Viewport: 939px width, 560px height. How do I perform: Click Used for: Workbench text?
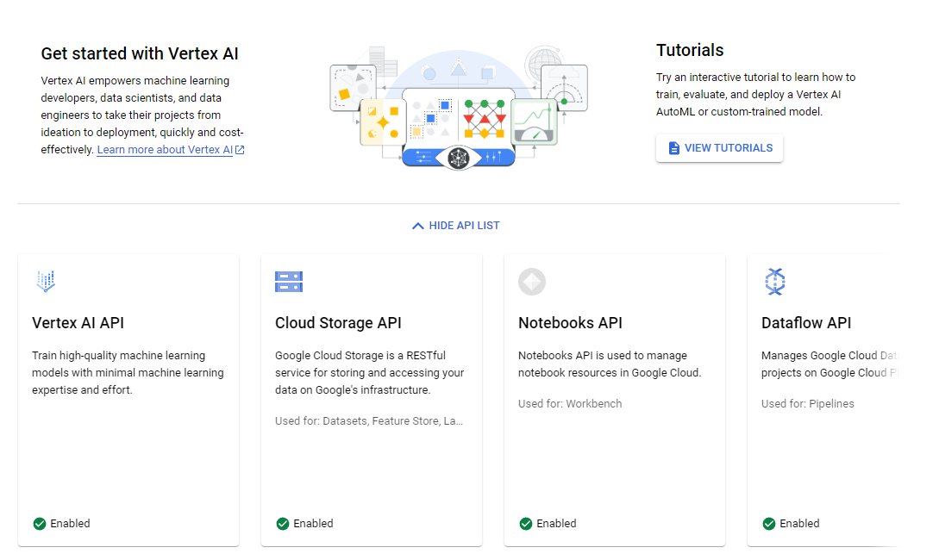click(x=570, y=404)
